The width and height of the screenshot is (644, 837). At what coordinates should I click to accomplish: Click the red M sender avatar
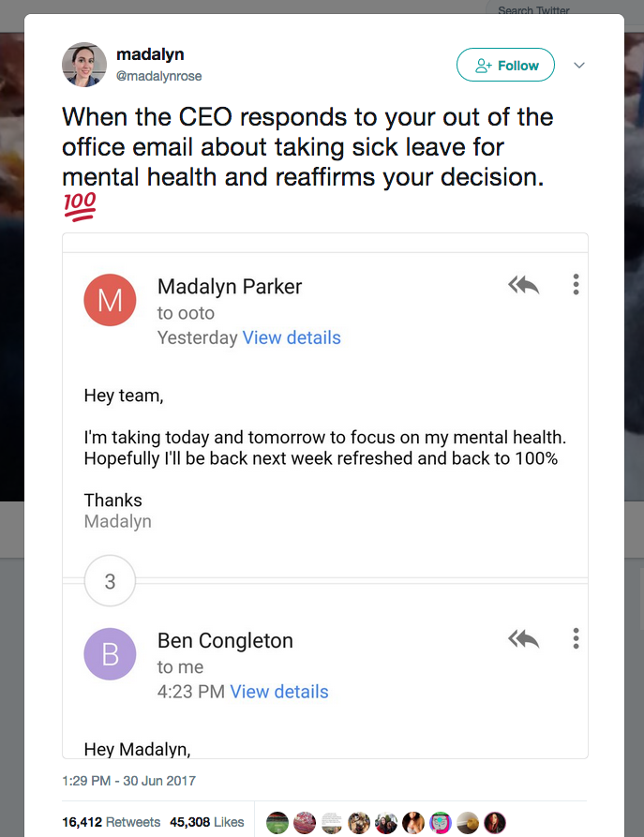point(110,300)
